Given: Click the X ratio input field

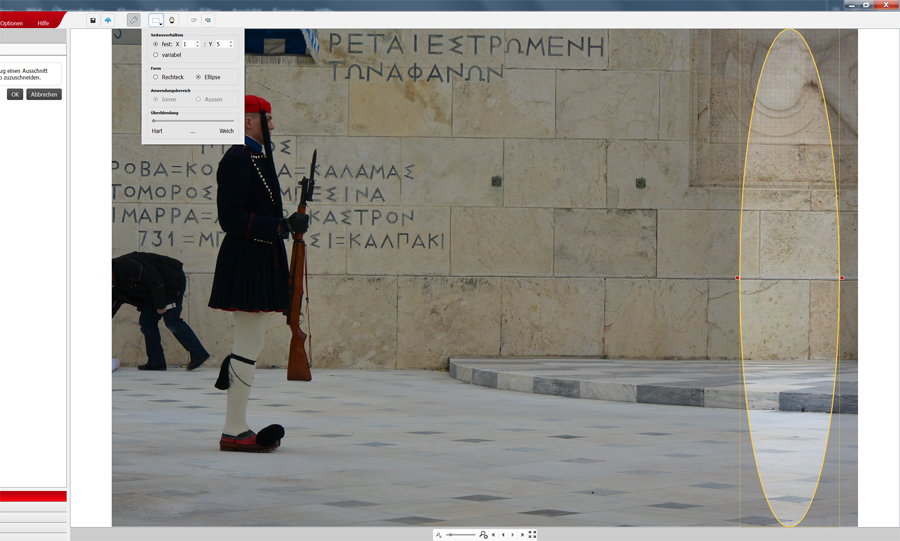Looking at the screenshot, I should click(188, 44).
